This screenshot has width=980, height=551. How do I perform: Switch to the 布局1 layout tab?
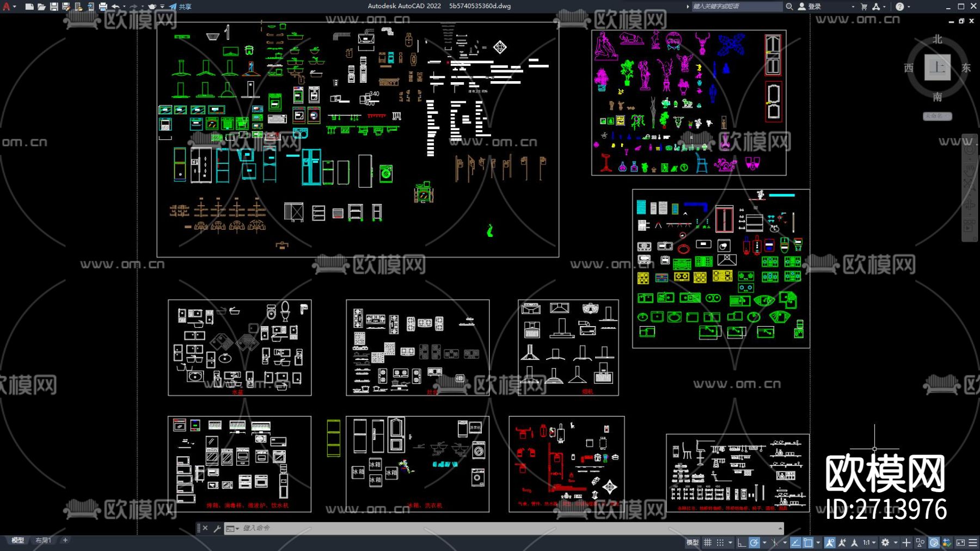pyautogui.click(x=43, y=541)
